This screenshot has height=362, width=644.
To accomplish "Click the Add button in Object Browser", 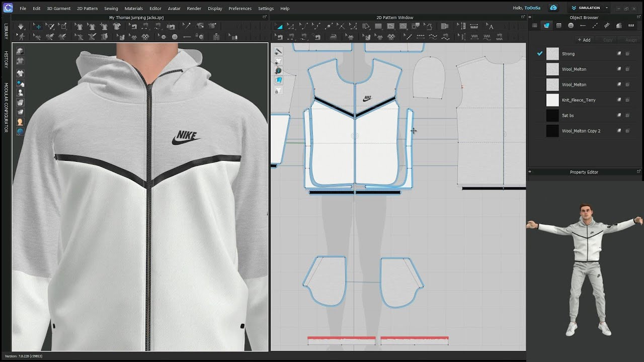I will 584,40.
